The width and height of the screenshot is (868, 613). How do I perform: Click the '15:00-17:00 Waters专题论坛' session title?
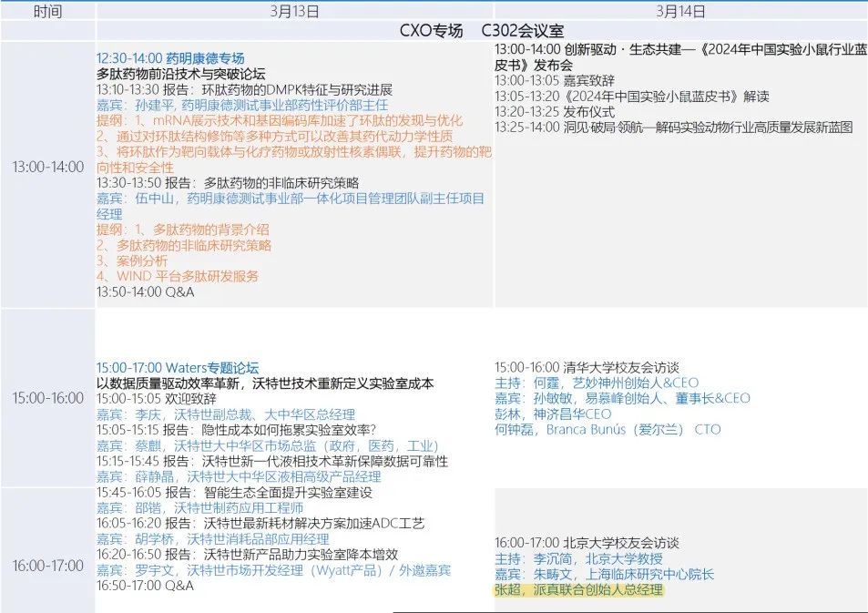coord(178,368)
